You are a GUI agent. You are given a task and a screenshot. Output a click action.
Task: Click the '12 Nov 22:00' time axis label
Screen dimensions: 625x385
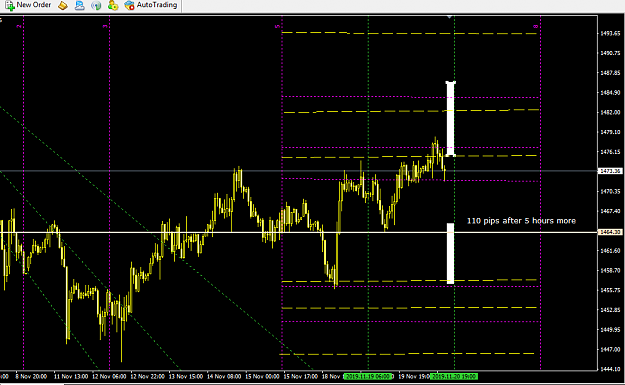pyautogui.click(x=147, y=376)
